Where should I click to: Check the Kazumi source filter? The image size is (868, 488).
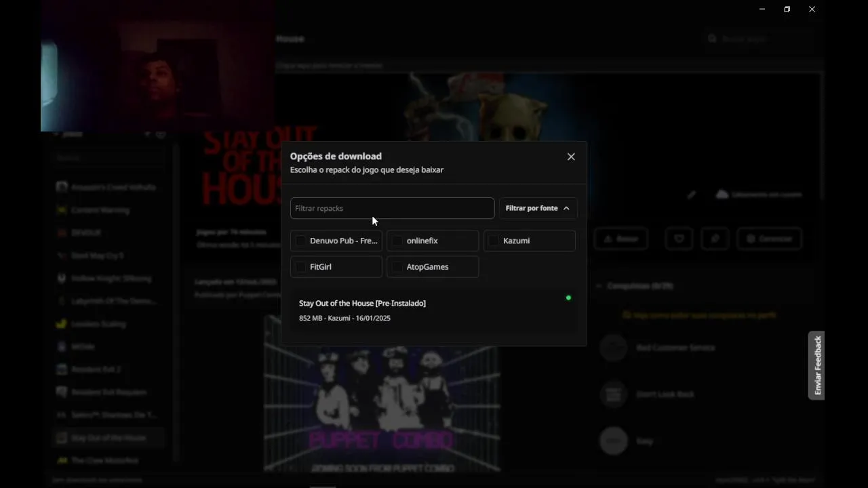click(494, 241)
